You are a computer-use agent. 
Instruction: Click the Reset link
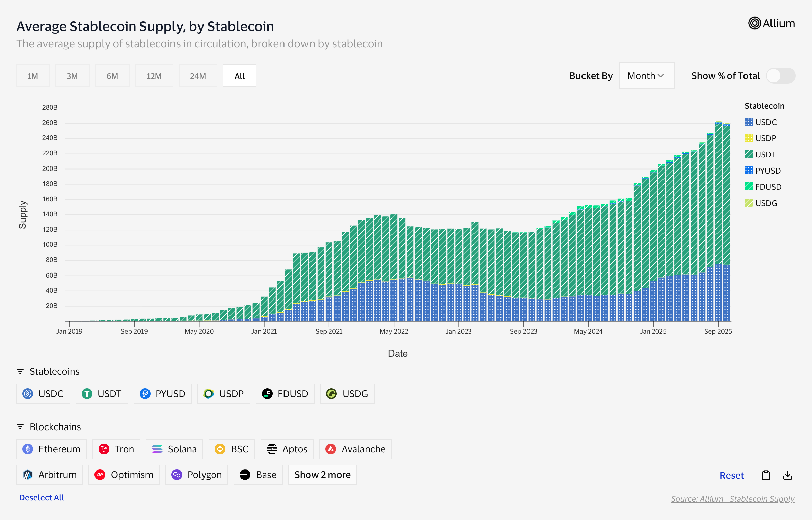tap(731, 475)
